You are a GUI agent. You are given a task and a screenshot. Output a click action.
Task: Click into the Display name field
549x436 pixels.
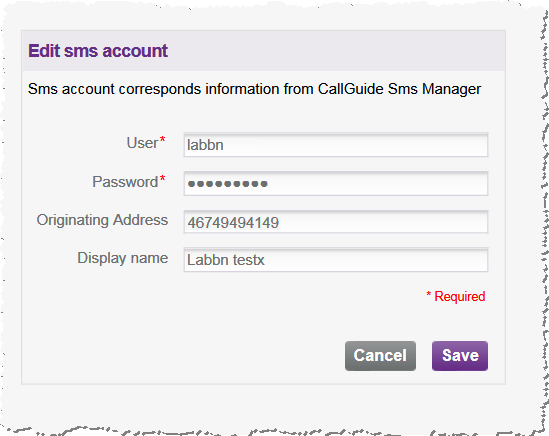tap(336, 260)
